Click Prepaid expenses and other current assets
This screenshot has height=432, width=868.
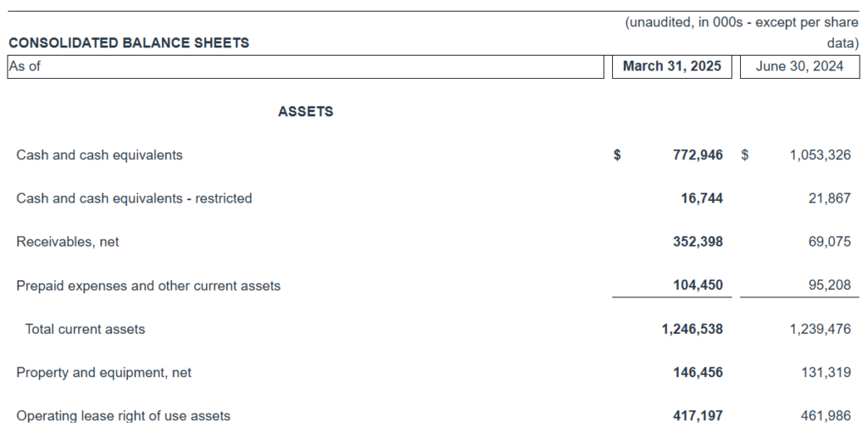coord(148,286)
